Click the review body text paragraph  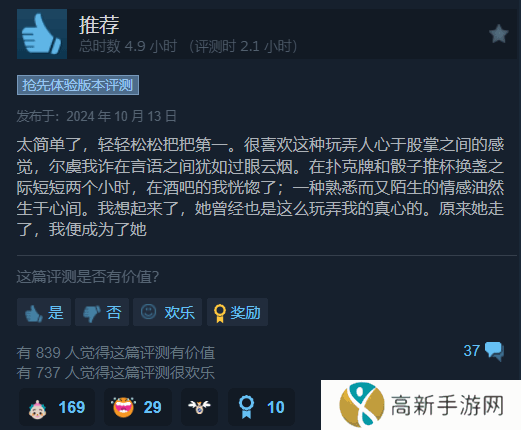tap(260, 187)
